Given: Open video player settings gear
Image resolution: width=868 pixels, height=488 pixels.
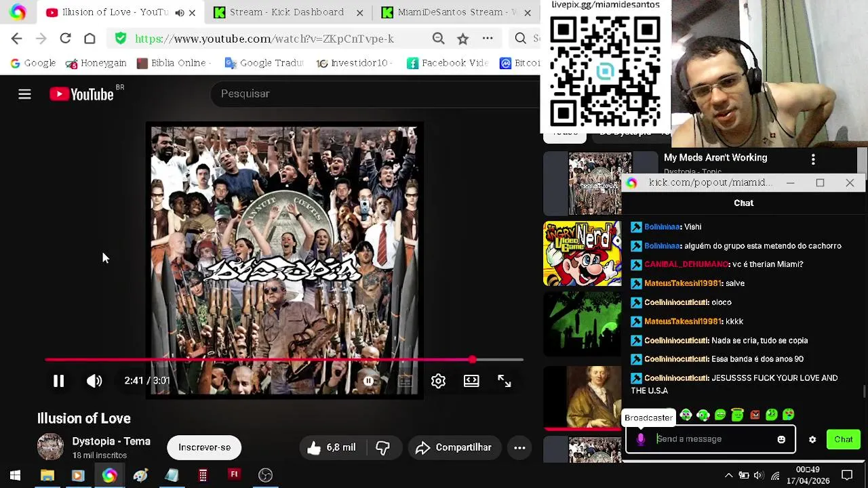Looking at the screenshot, I should 438,381.
